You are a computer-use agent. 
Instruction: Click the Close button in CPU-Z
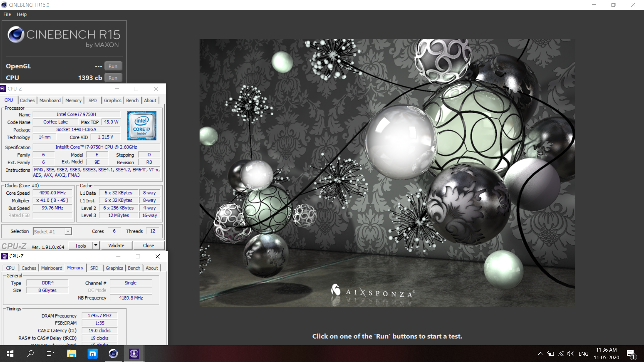tap(149, 246)
